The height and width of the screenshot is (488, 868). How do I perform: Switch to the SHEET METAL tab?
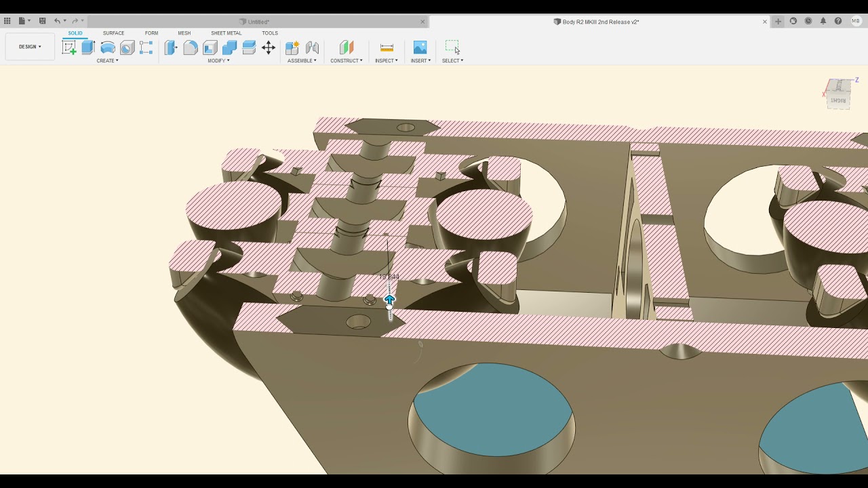tap(226, 33)
